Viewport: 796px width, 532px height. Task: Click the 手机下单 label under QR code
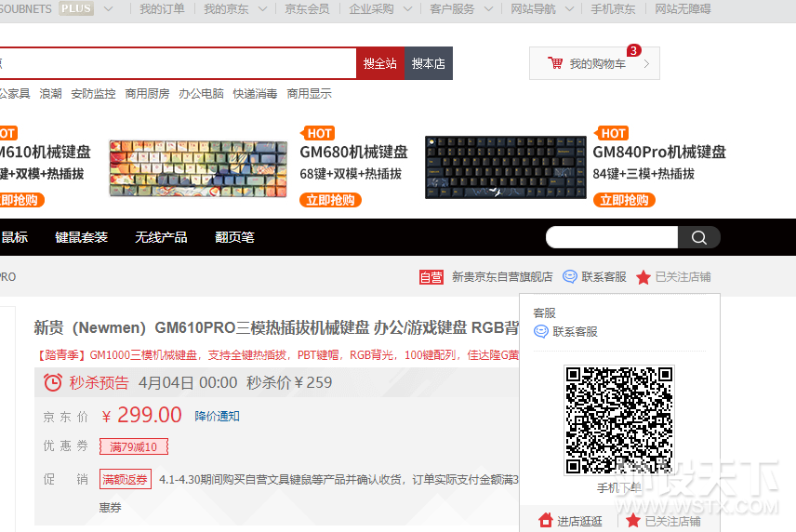[x=618, y=488]
